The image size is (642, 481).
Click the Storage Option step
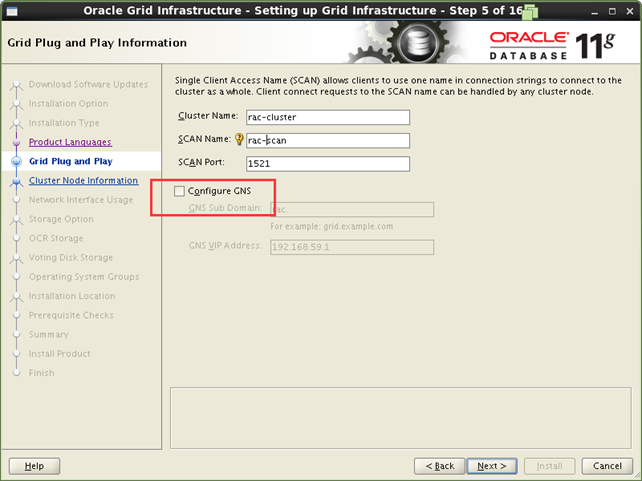[61, 219]
